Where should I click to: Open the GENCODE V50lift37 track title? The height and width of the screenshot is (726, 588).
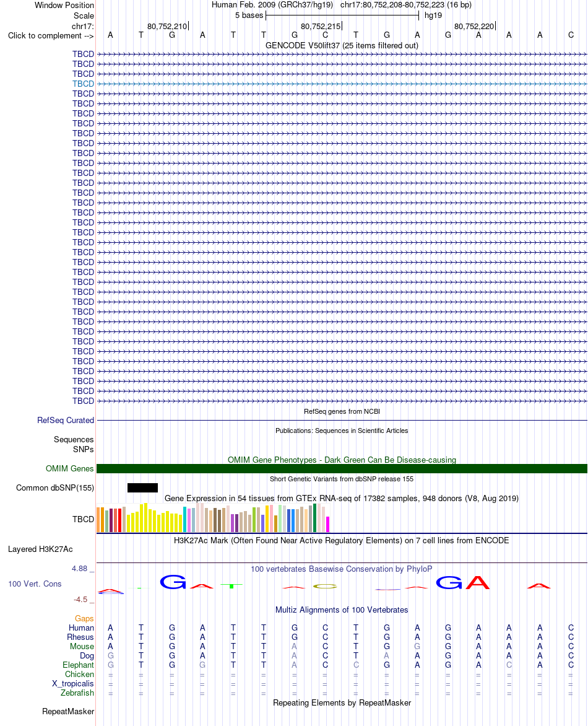pyautogui.click(x=342, y=45)
